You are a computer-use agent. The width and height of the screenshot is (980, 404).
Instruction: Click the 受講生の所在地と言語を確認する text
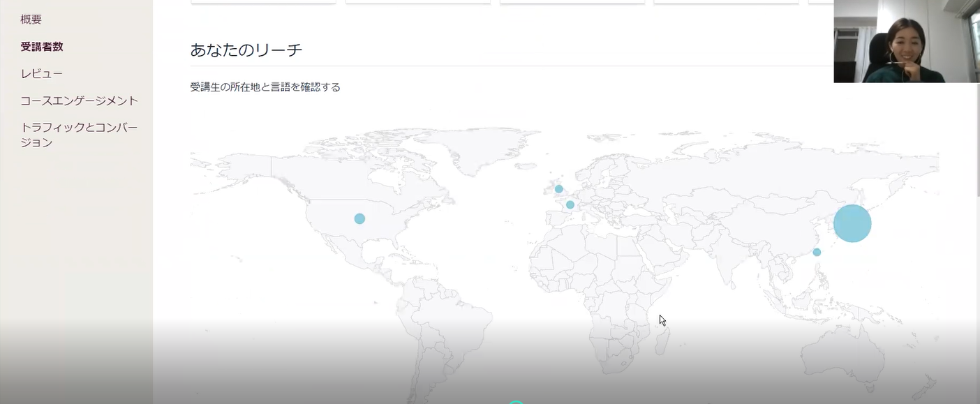(265, 87)
